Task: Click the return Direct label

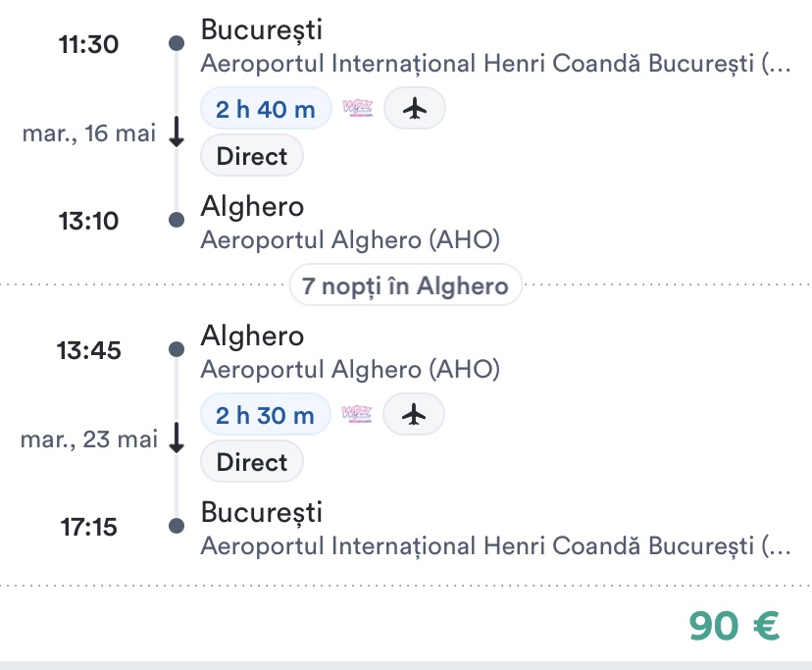Action: point(252,462)
